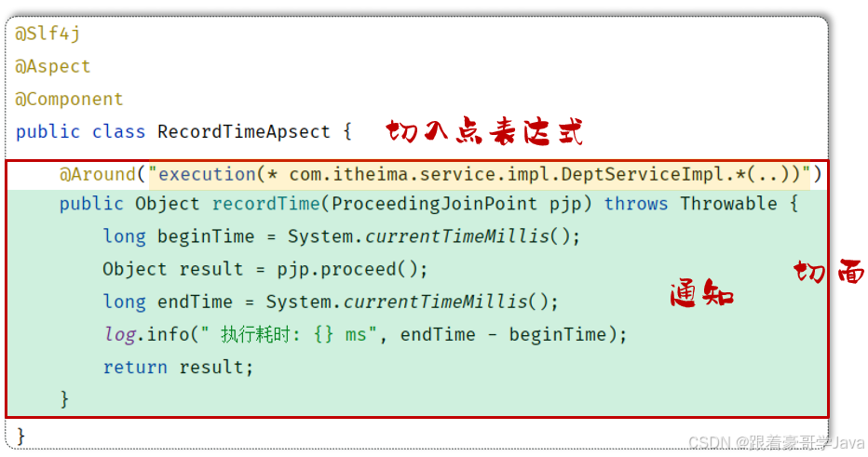Click the @Around annotation
The width and height of the screenshot is (868, 457).
(98, 174)
